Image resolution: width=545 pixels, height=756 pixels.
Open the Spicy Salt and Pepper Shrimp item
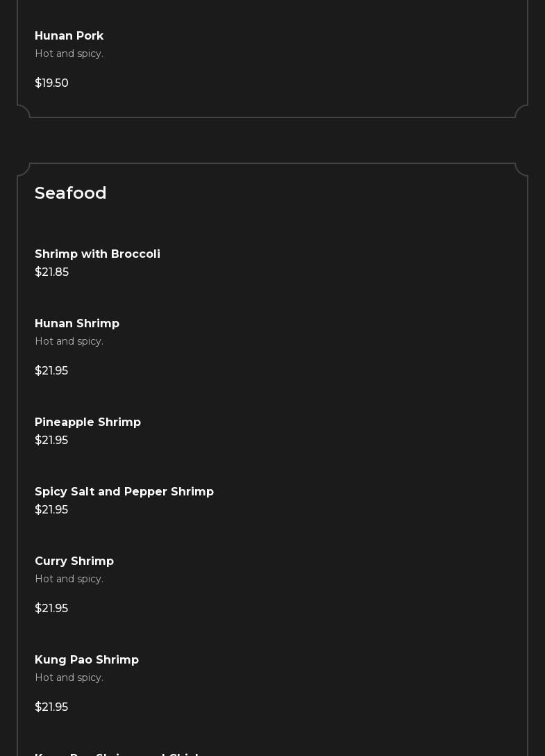coord(124,491)
